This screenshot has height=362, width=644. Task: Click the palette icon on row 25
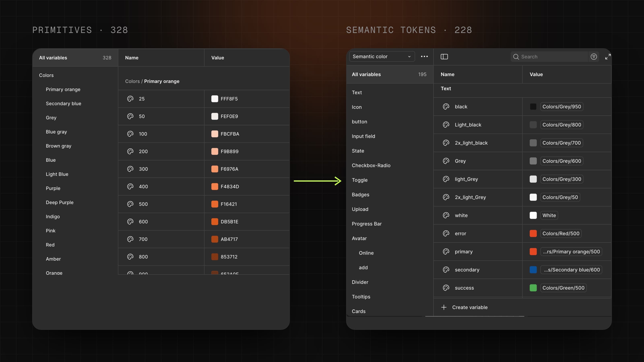pyautogui.click(x=130, y=99)
